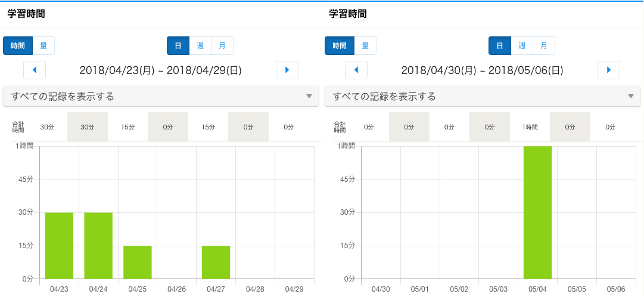Switch right panel to 週 tab
Viewport: 644px width, 297px height.
522,45
